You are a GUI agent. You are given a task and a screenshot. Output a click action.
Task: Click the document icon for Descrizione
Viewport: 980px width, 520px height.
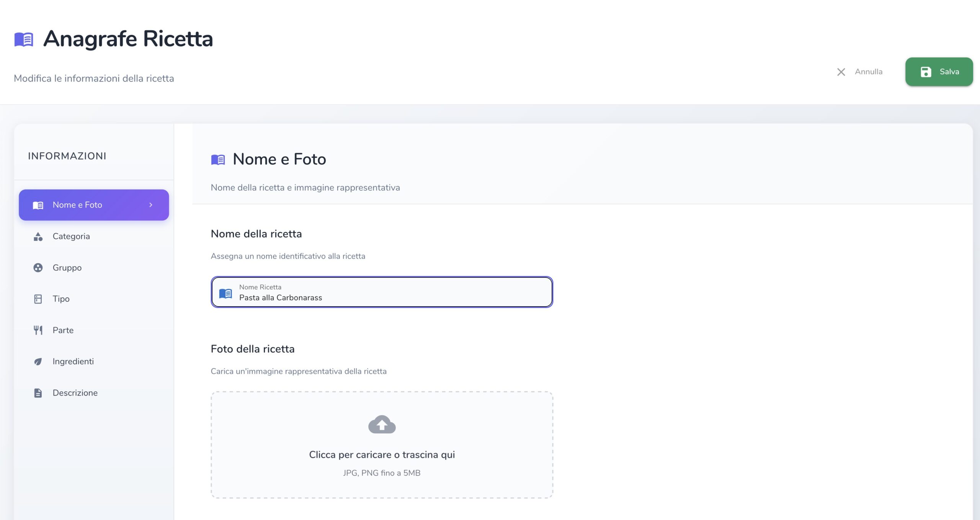tap(38, 393)
